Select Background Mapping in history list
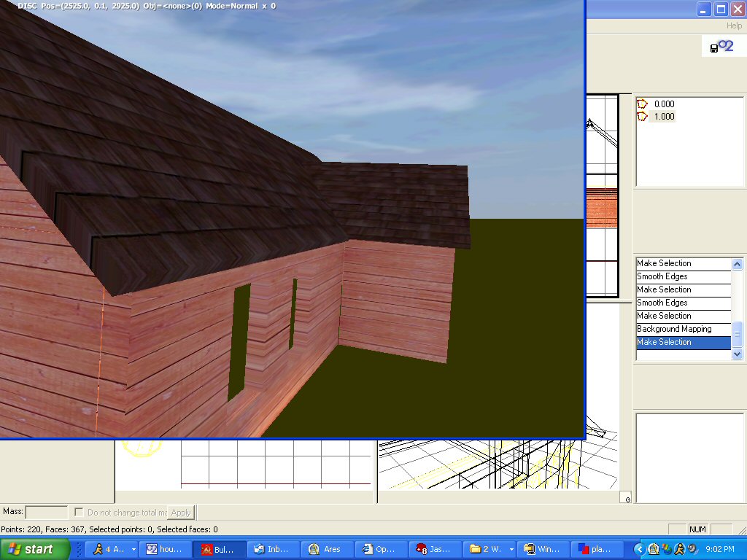Screen dimensions: 747x560 [x=673, y=330]
